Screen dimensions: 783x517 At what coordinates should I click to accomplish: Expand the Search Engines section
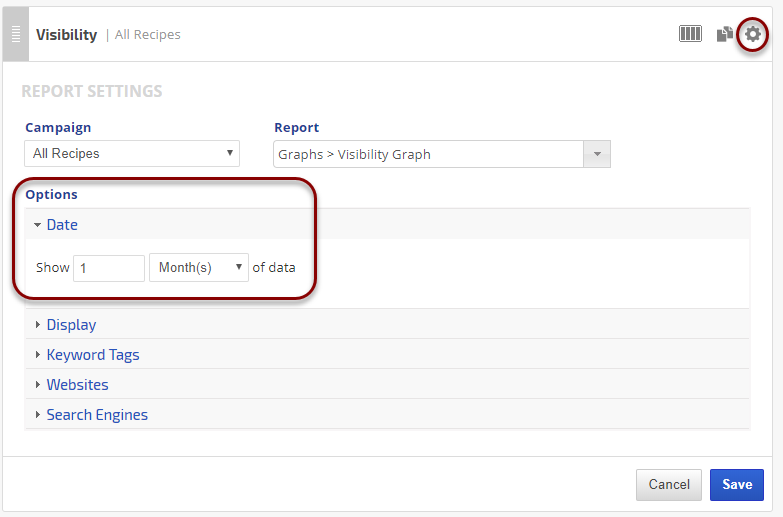(96, 415)
